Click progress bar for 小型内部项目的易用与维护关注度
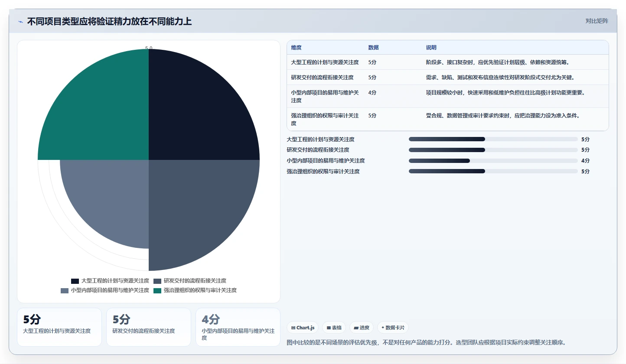 (x=493, y=161)
